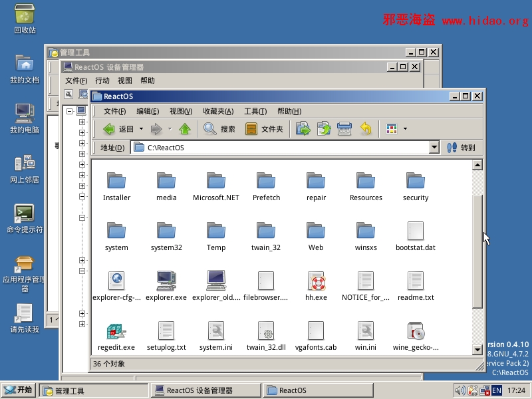Open the Favorites (收藏夹) menu
Screen dimensions: 532x399
(218, 111)
